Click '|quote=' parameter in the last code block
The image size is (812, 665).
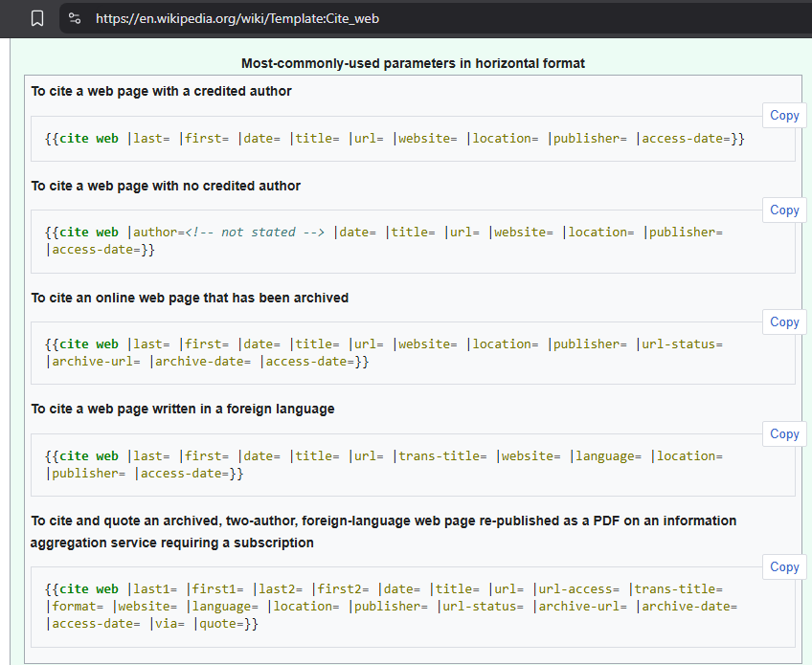tap(218, 624)
